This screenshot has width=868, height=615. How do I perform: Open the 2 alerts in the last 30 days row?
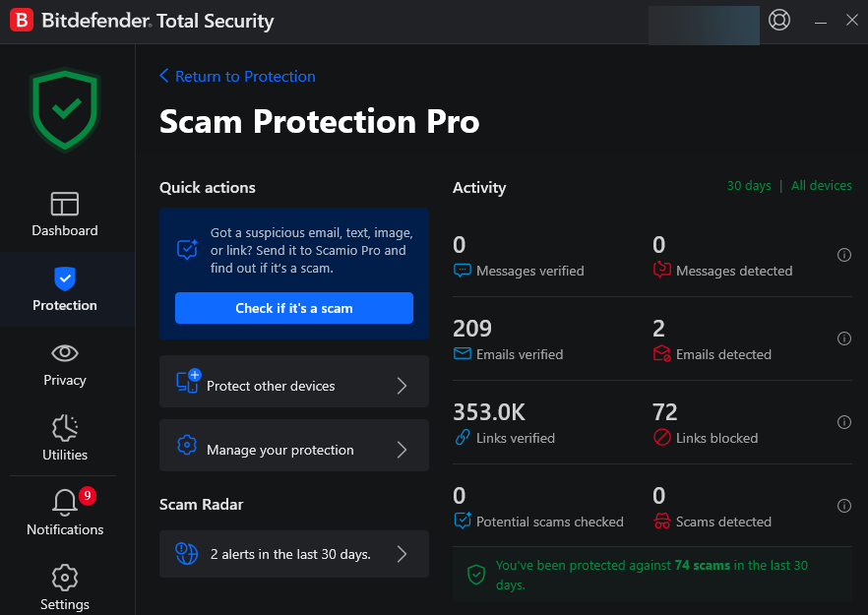294,554
